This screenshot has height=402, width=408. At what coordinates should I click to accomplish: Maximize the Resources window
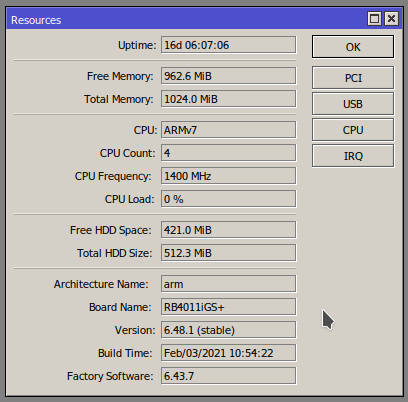point(374,19)
